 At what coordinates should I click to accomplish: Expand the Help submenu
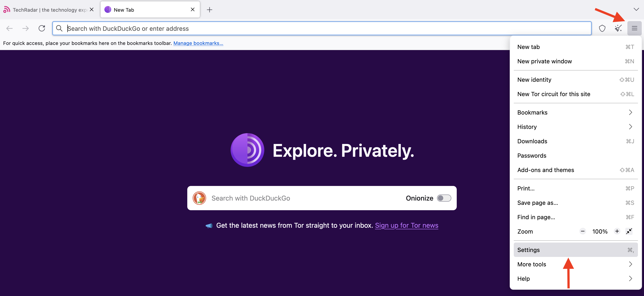[576, 278]
